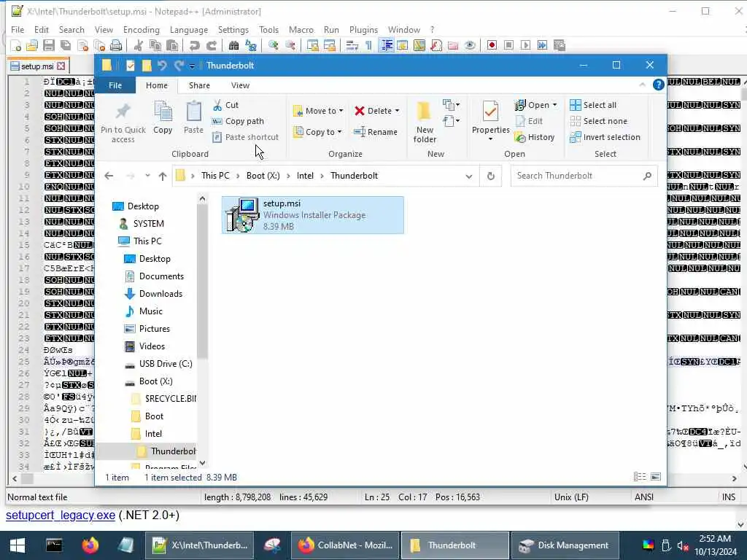Open recent locations dropdown chevron

(x=147, y=176)
